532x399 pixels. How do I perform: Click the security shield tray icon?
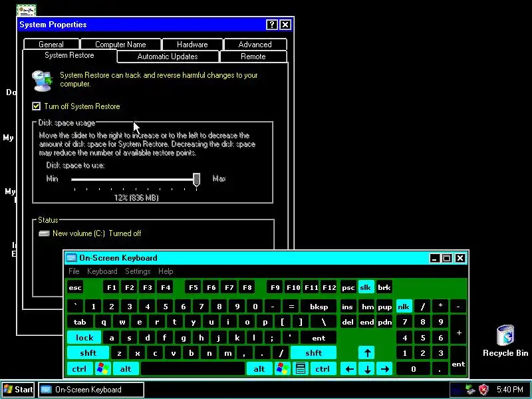[x=483, y=389]
